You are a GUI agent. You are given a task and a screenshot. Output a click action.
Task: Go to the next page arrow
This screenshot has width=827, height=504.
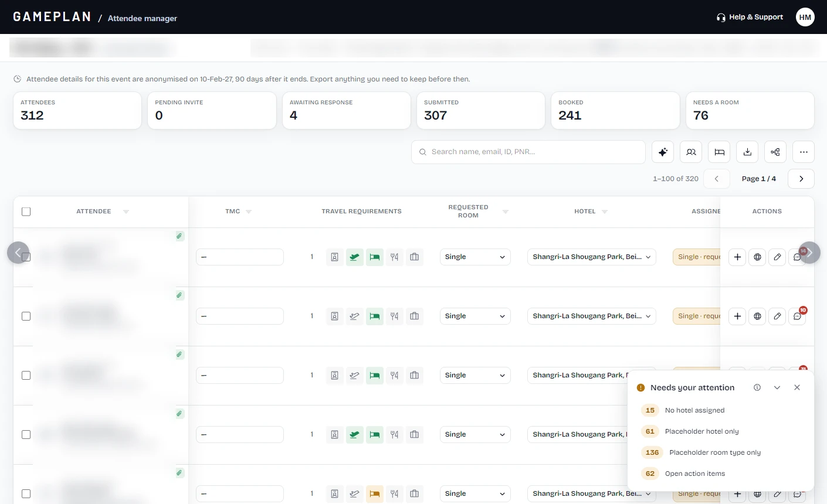[801, 179]
